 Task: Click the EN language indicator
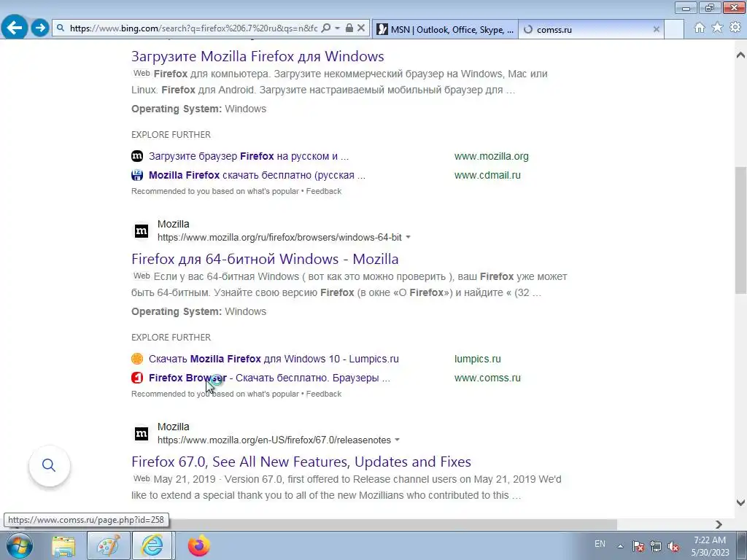pyautogui.click(x=600, y=544)
